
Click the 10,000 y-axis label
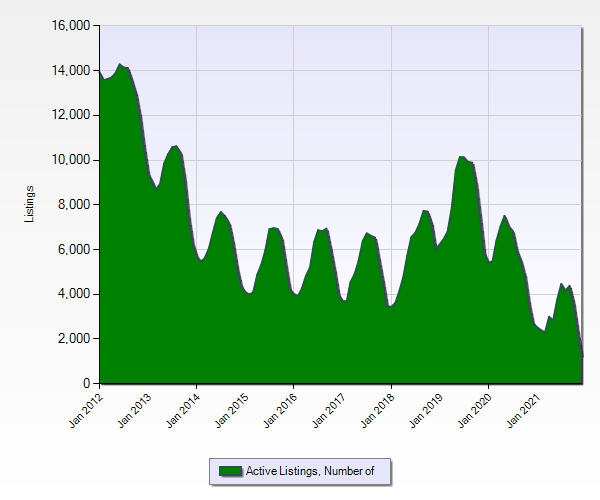click(71, 160)
